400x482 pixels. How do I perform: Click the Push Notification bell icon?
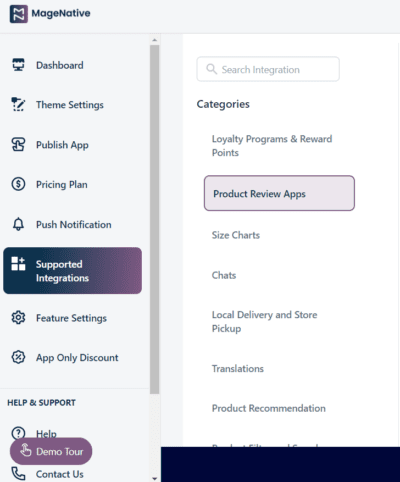pos(18,224)
